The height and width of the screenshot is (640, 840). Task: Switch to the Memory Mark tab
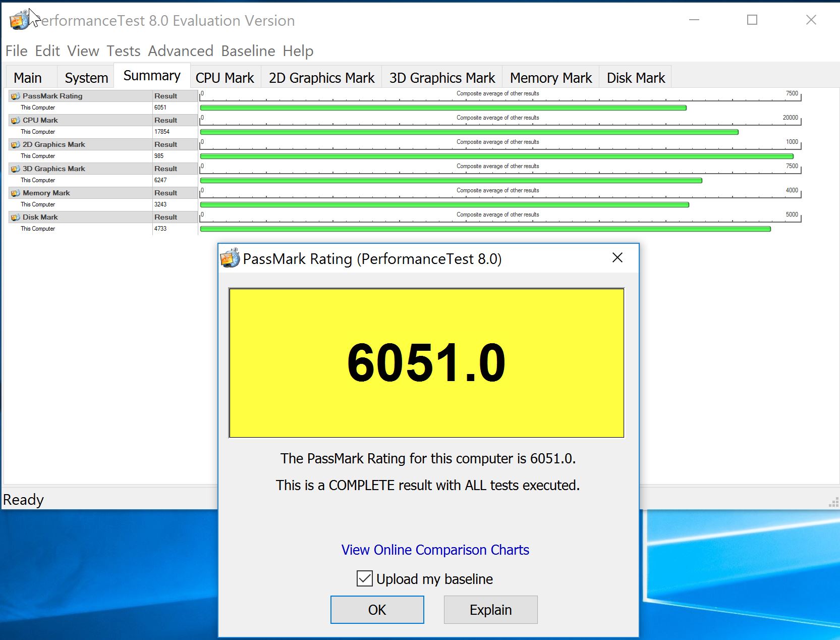(x=551, y=78)
